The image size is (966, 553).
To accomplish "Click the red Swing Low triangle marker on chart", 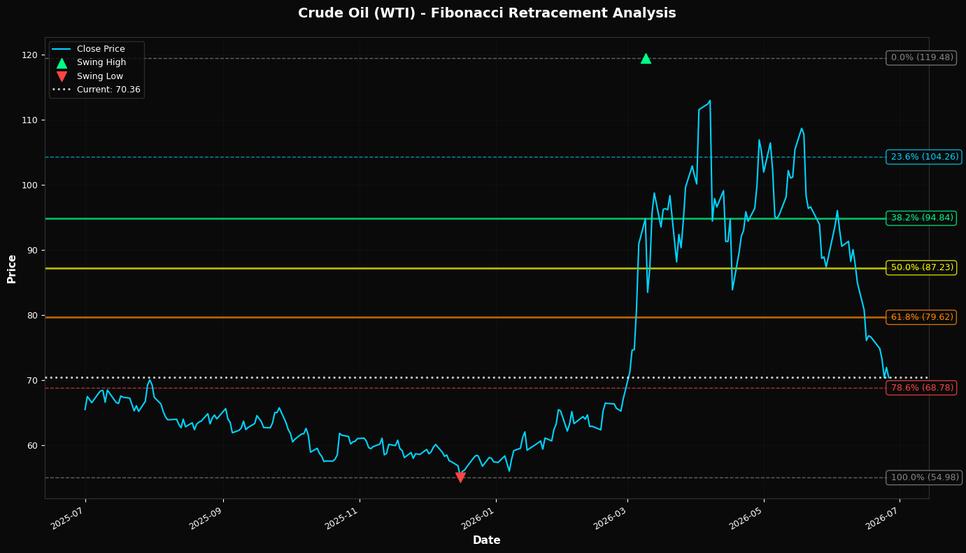I will pyautogui.click(x=460, y=477).
